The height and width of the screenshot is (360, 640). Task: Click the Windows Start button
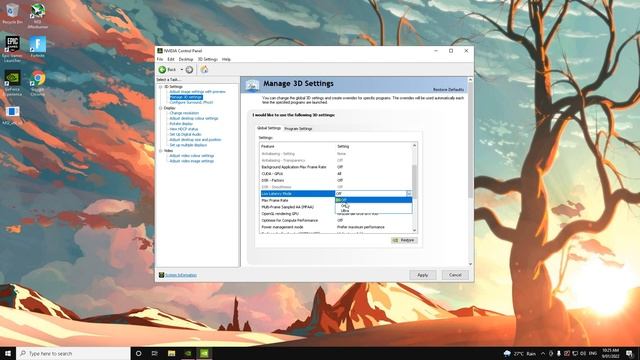(x=8, y=353)
